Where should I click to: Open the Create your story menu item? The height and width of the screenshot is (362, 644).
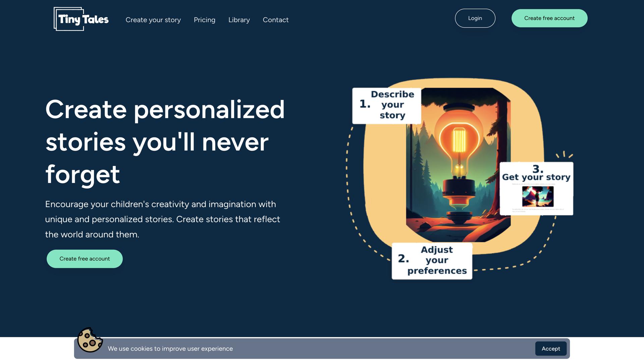(x=153, y=20)
